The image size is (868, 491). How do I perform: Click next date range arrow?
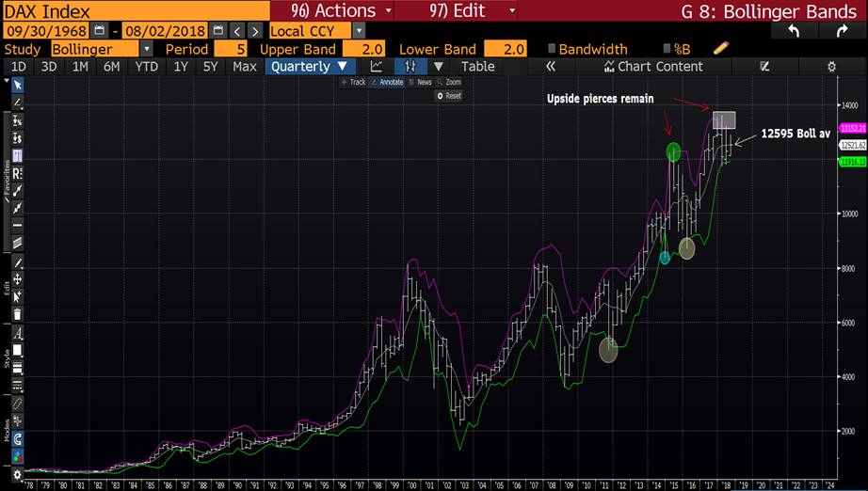tap(254, 31)
